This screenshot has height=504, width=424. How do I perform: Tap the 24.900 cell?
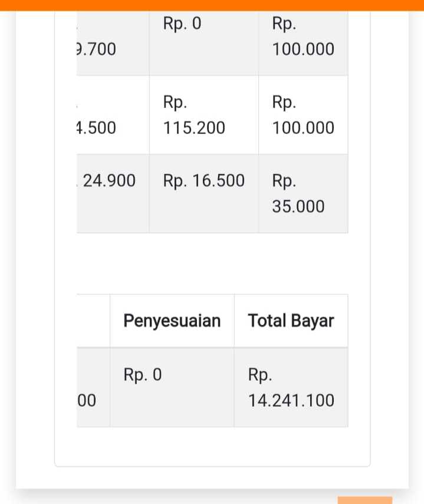coord(110,181)
